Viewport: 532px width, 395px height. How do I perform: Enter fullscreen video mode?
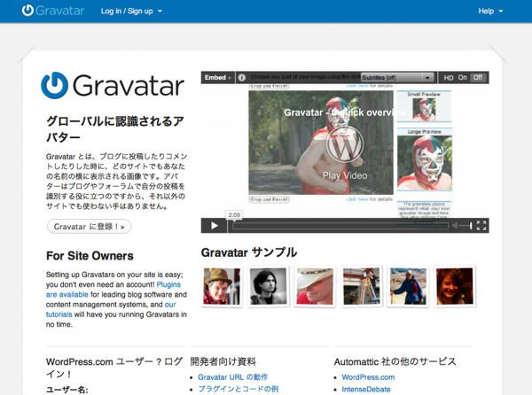click(481, 226)
